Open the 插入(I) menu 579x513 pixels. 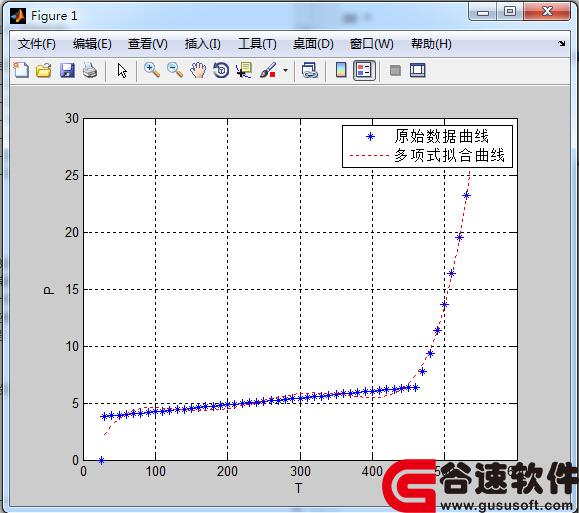(202, 44)
